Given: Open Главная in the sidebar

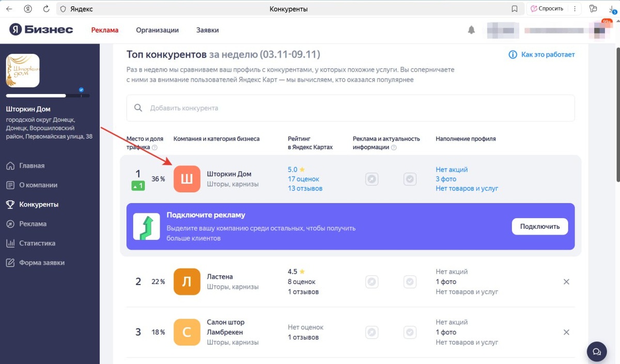Looking at the screenshot, I should [32, 166].
